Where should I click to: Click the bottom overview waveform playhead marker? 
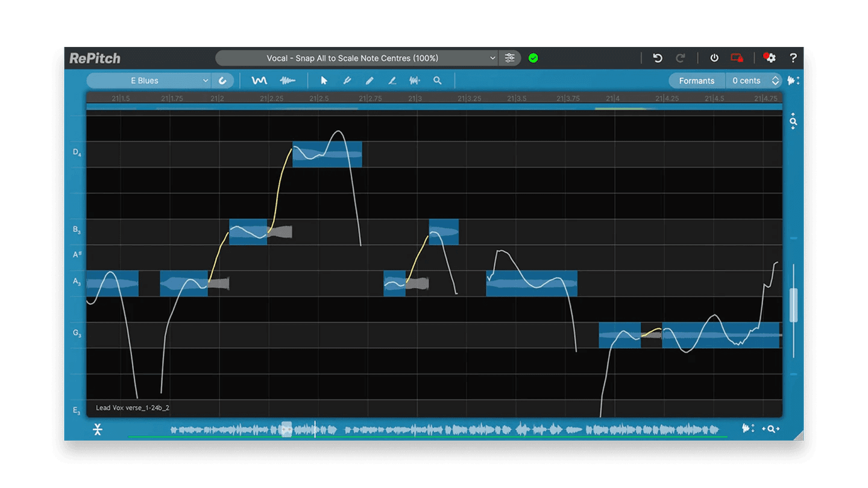click(287, 429)
